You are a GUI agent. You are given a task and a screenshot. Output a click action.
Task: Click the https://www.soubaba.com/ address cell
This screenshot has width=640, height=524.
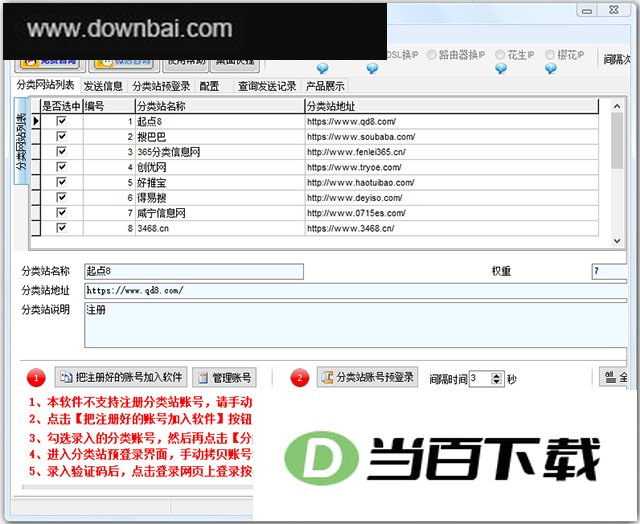coord(452,137)
